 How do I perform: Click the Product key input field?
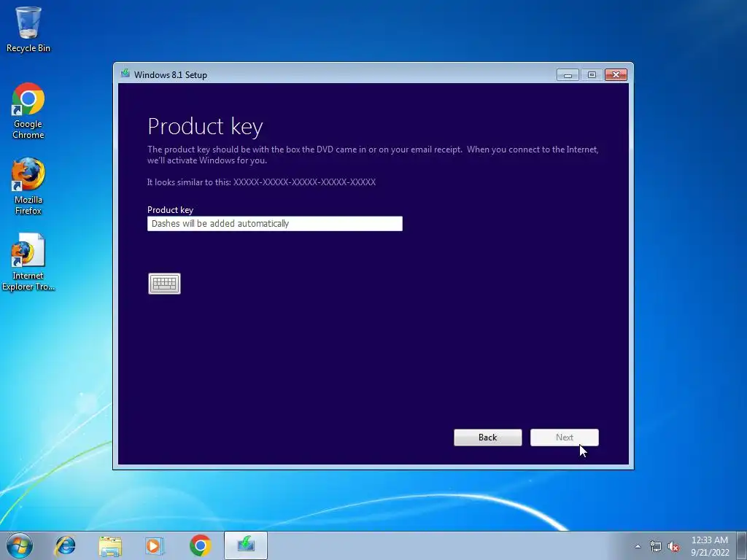(275, 224)
